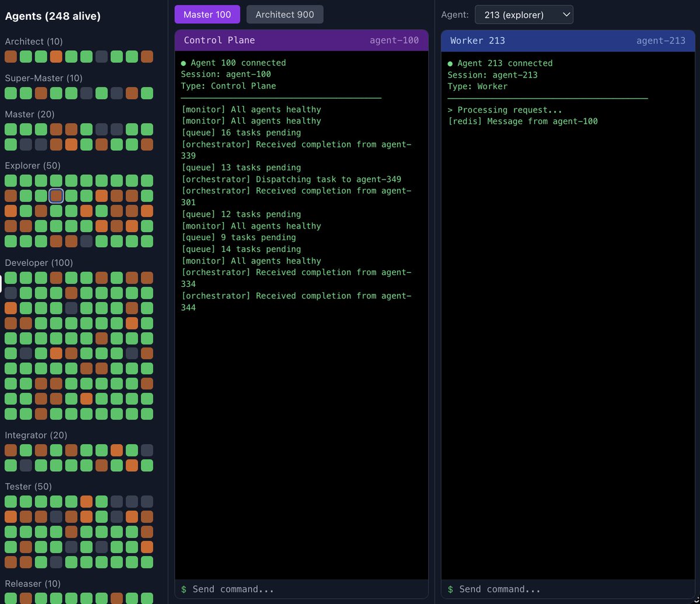Select the first brown square in the Architect row

10,57
